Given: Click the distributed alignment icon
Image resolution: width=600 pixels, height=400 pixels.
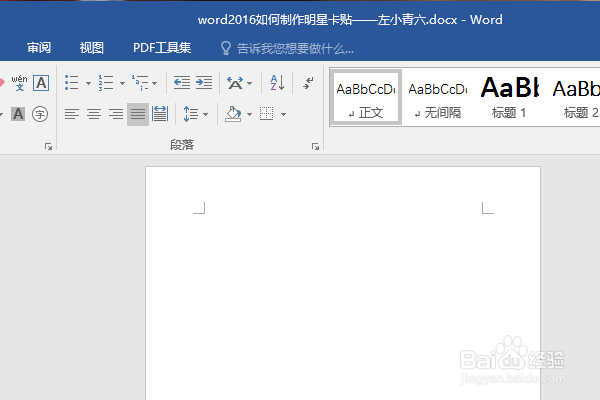Looking at the screenshot, I should 160,114.
